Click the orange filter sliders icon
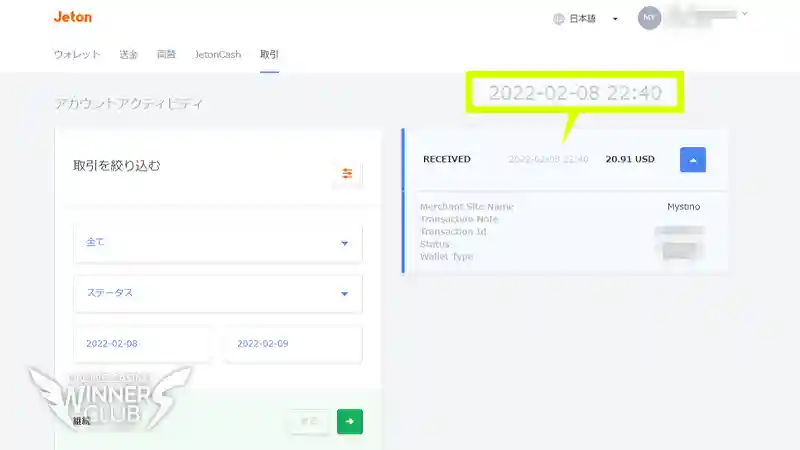Image resolution: width=800 pixels, height=450 pixels. coord(347,173)
